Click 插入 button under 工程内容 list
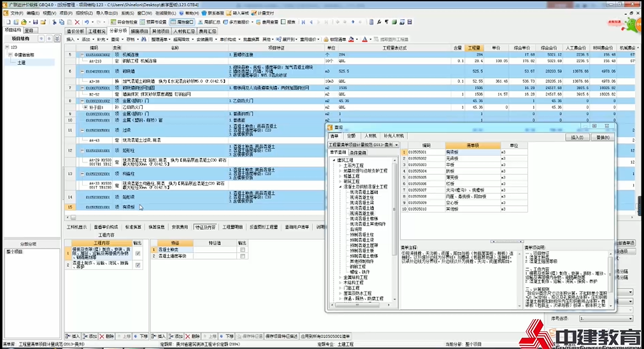Screen dimensions: 644x349 [x=73, y=336]
